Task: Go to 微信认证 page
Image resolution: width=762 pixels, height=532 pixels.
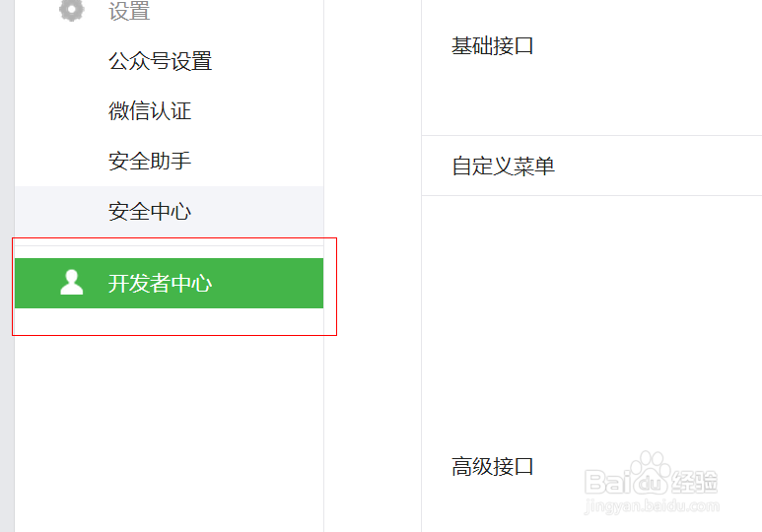Action: (x=150, y=111)
